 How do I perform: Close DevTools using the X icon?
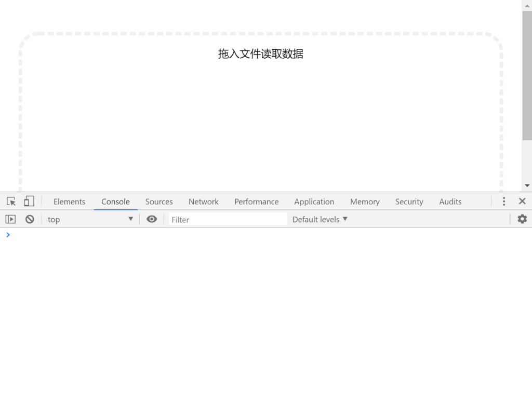point(522,201)
